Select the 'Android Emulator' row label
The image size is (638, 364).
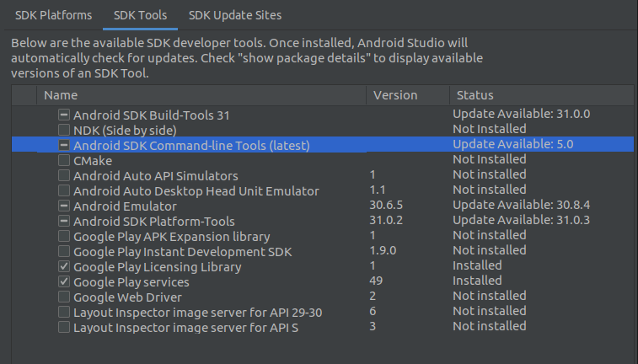(x=125, y=206)
